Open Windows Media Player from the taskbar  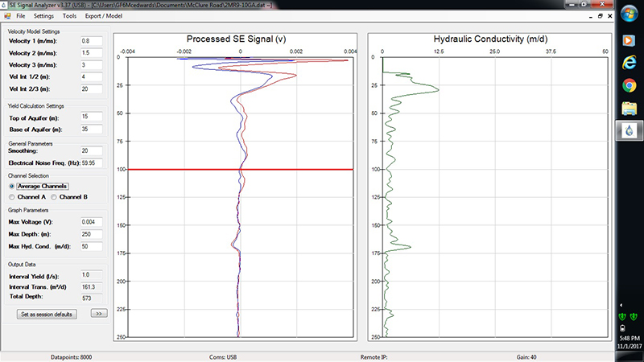pos(629,41)
